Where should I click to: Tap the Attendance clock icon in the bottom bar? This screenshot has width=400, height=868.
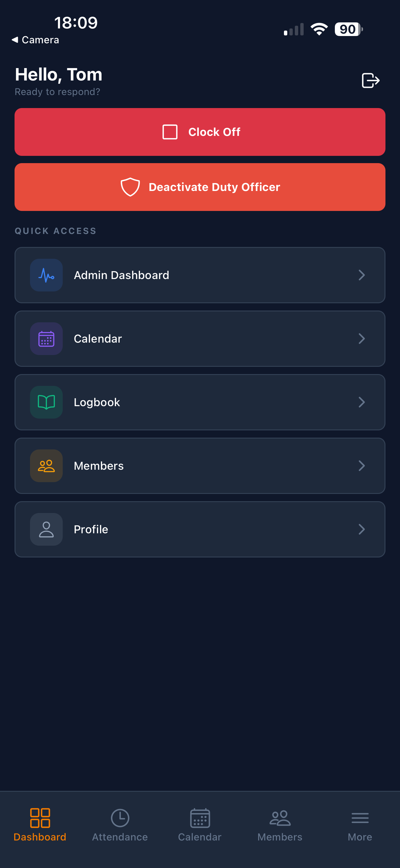coord(120,818)
